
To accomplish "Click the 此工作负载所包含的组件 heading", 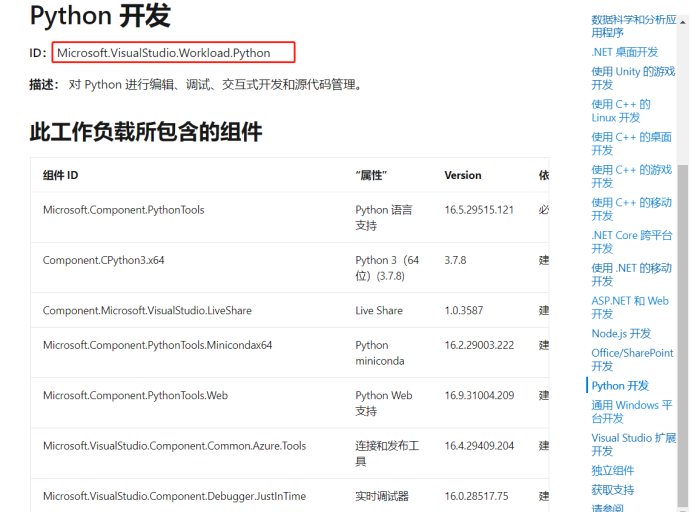I will pos(146,132).
